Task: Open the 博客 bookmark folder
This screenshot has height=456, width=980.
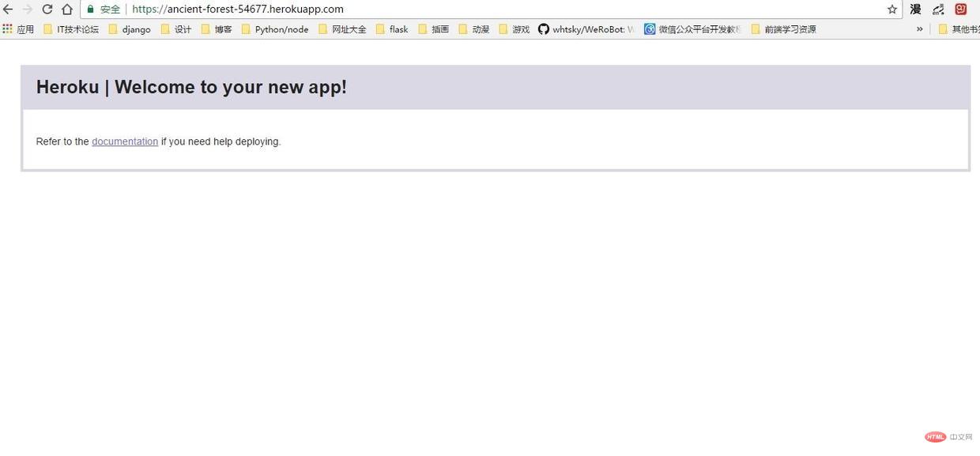Action: (217, 29)
